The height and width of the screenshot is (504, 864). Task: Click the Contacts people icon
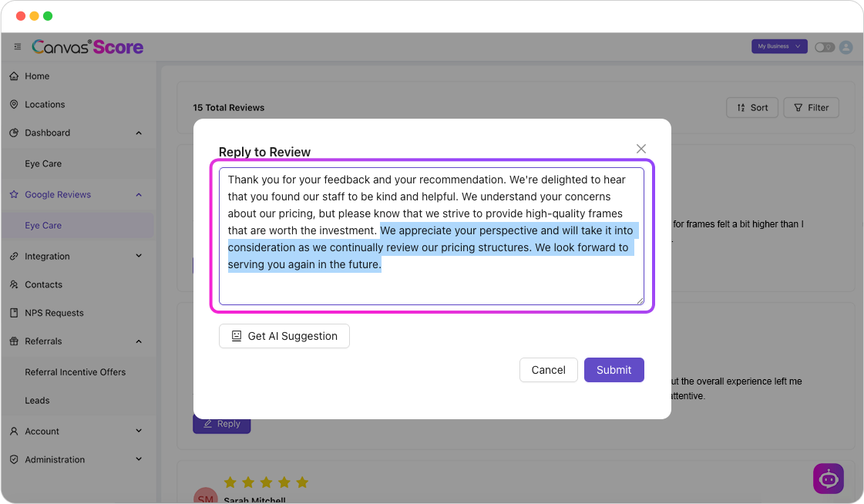tap(14, 284)
